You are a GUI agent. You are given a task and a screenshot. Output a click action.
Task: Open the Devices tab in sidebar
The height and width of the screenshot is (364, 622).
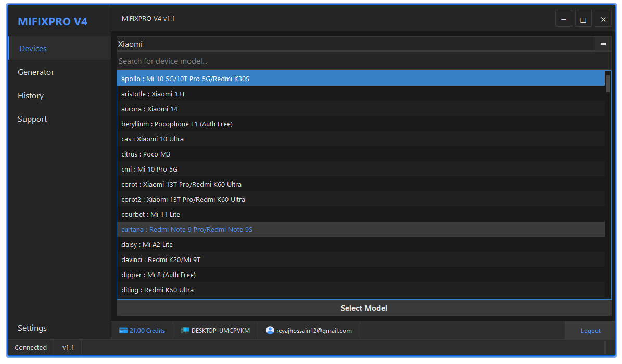(x=33, y=49)
